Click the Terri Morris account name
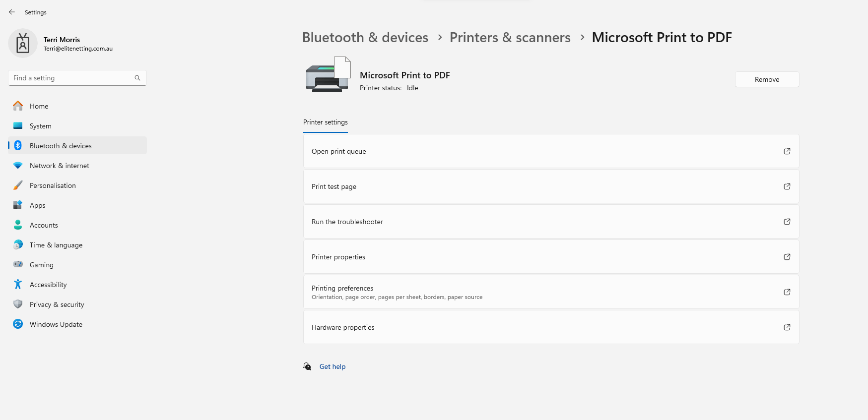This screenshot has height=420, width=868. tap(62, 40)
